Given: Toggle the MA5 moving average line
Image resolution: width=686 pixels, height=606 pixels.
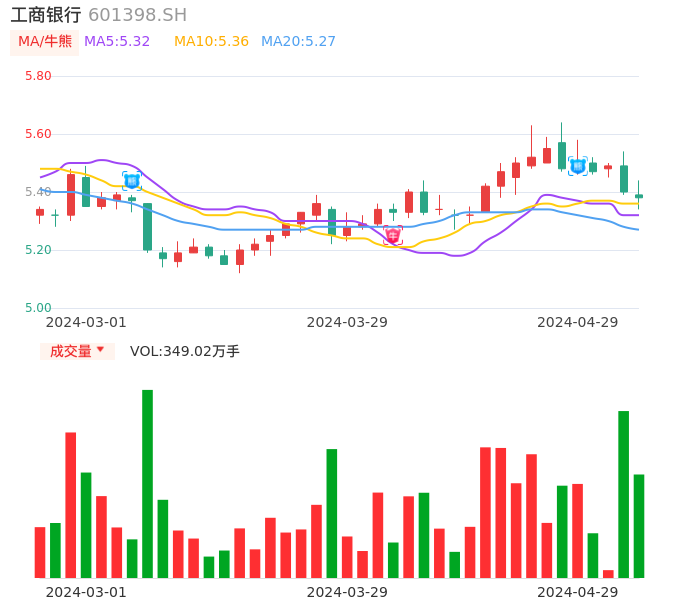Looking at the screenshot, I should [117, 42].
